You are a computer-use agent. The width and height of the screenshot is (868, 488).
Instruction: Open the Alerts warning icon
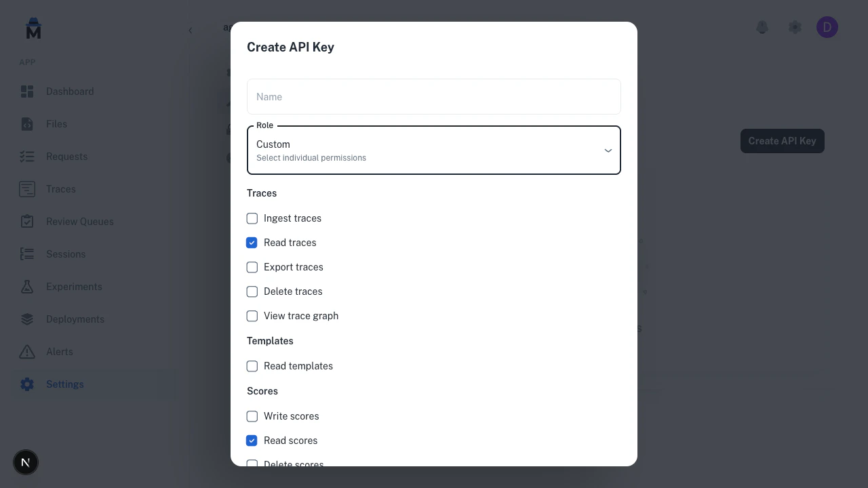click(27, 352)
